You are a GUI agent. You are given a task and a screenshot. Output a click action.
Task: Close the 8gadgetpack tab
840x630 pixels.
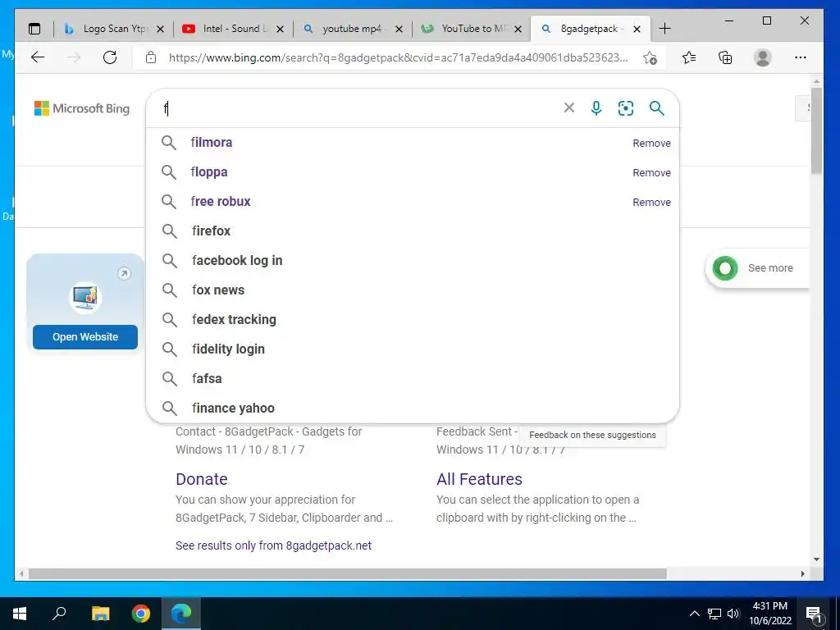[x=637, y=29]
